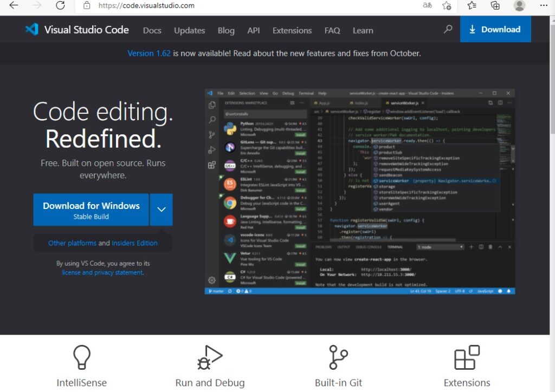
Task: View site information via the lock icon
Action: pyautogui.click(x=87, y=5)
